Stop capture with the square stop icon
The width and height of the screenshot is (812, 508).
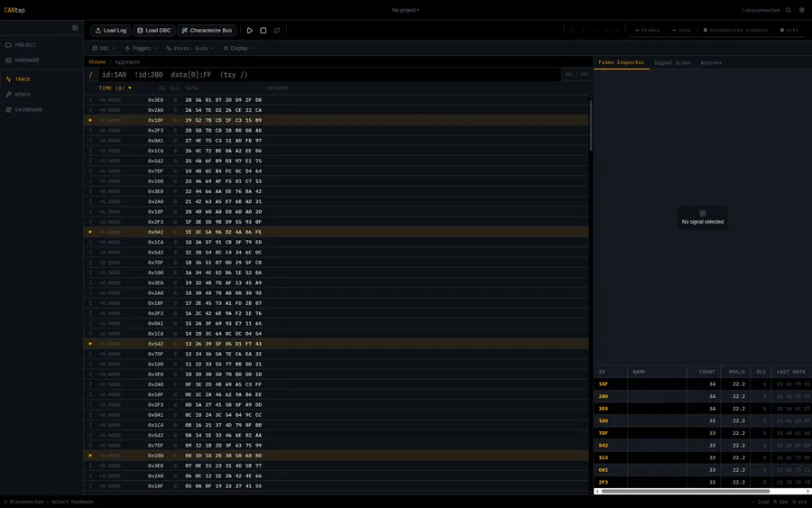pos(263,31)
